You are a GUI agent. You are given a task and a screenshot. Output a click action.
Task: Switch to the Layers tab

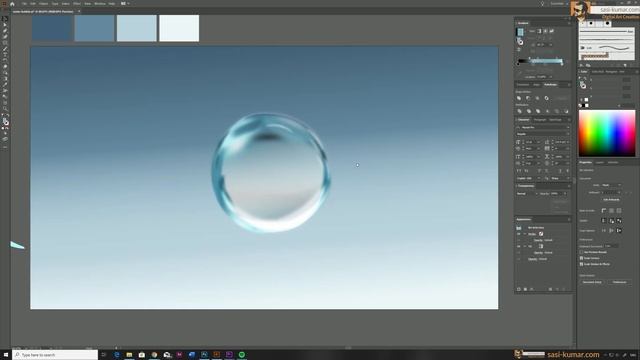pyautogui.click(x=600, y=162)
